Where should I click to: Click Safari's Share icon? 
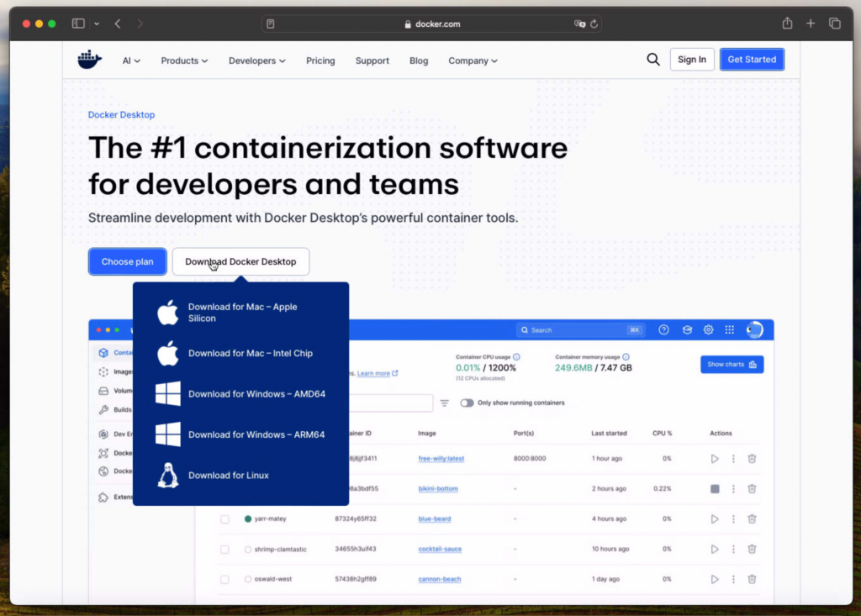(787, 24)
